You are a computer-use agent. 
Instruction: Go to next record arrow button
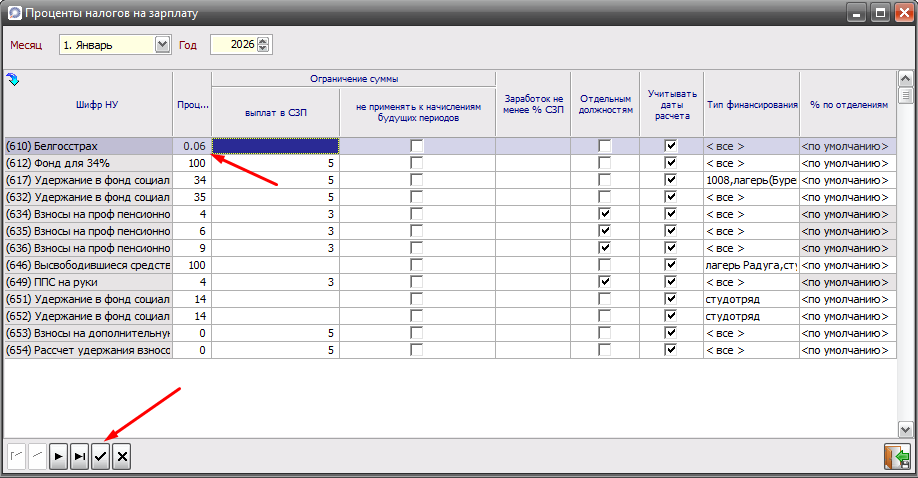tap(59, 457)
